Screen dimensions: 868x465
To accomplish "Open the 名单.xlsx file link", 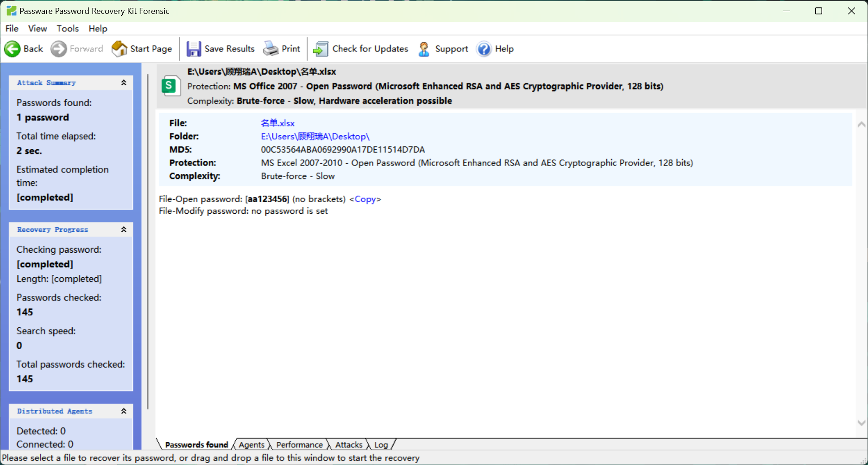I will [277, 123].
